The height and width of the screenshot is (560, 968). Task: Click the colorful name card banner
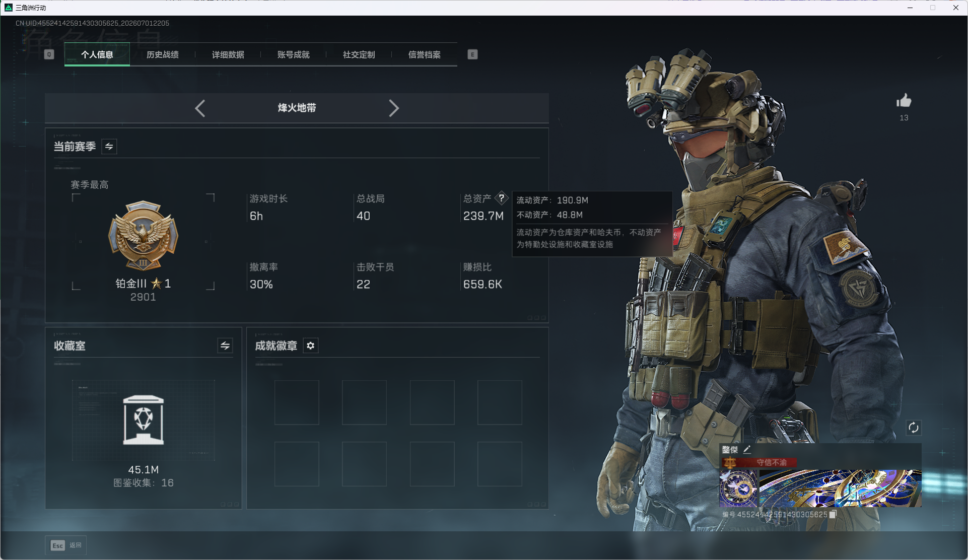pos(840,488)
